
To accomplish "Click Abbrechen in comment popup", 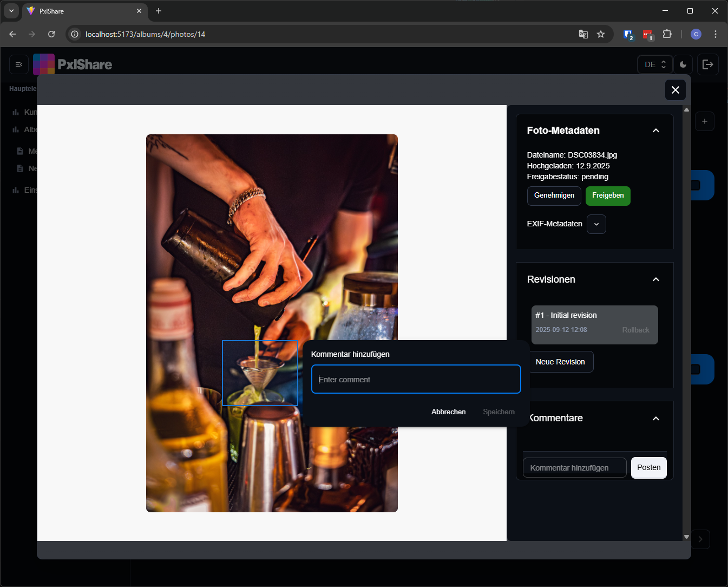I will [448, 412].
